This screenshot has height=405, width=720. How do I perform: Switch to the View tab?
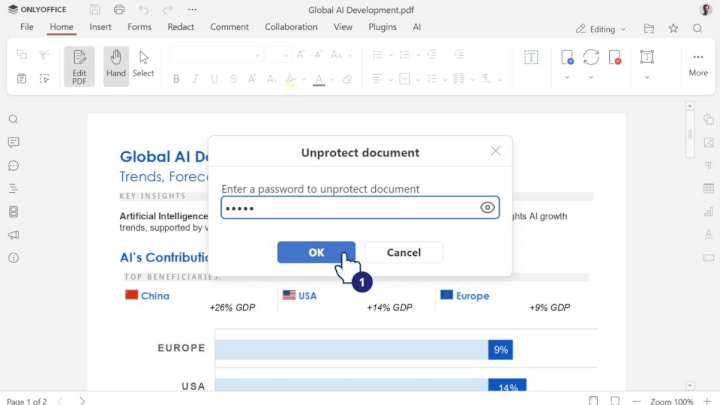coord(343,27)
